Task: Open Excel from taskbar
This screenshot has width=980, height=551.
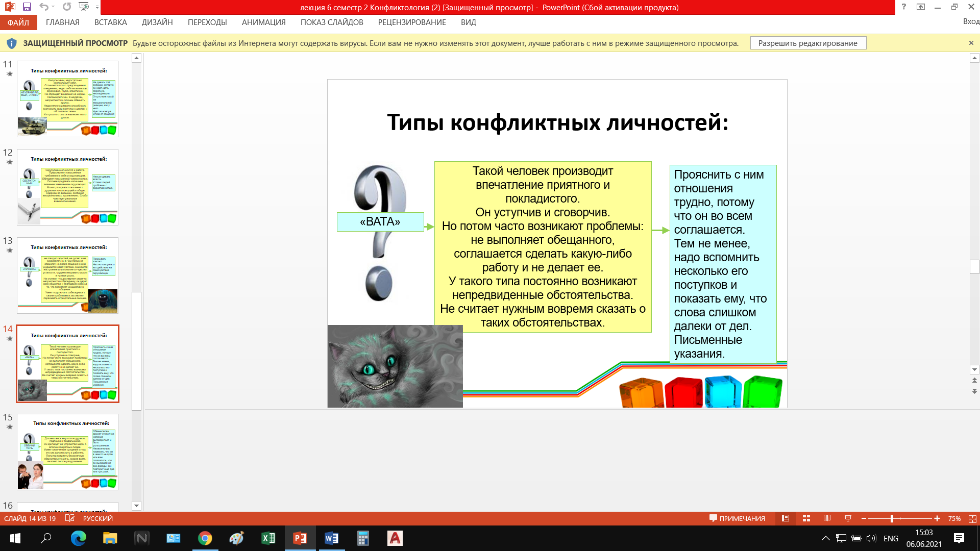Action: point(268,538)
